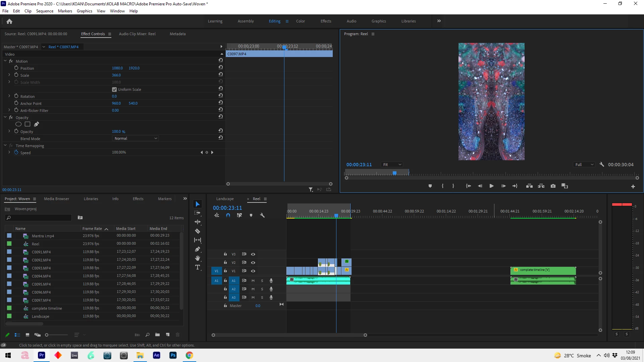
Task: Hide track V2 with eye toggle
Action: [253, 262]
